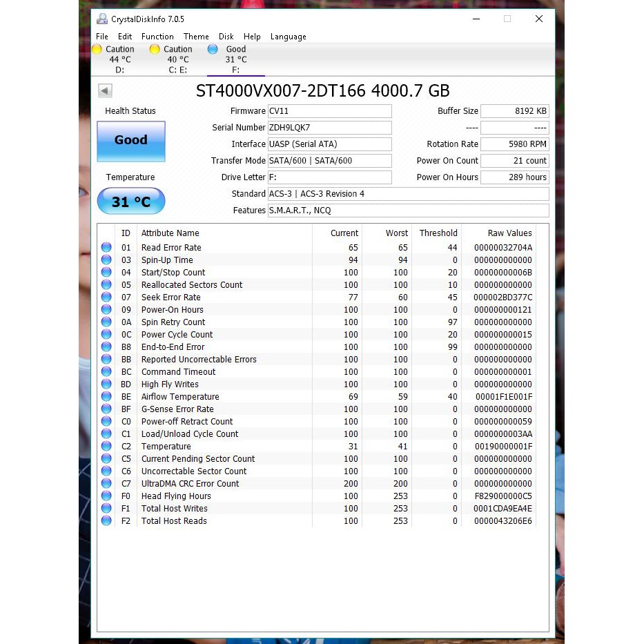Image resolution: width=644 pixels, height=644 pixels.
Task: Click the Good health status button
Action: click(130, 141)
